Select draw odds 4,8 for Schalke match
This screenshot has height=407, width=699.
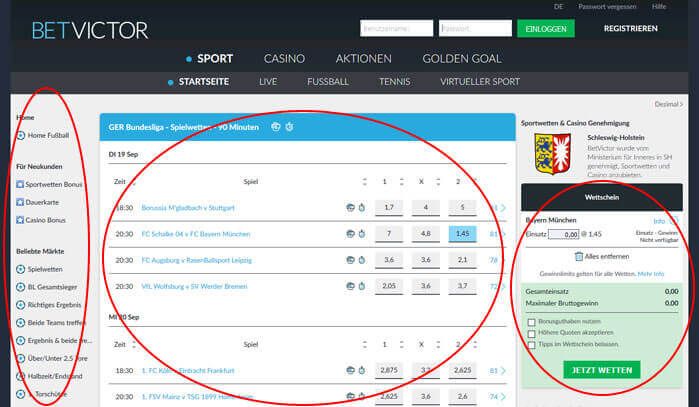pos(425,234)
